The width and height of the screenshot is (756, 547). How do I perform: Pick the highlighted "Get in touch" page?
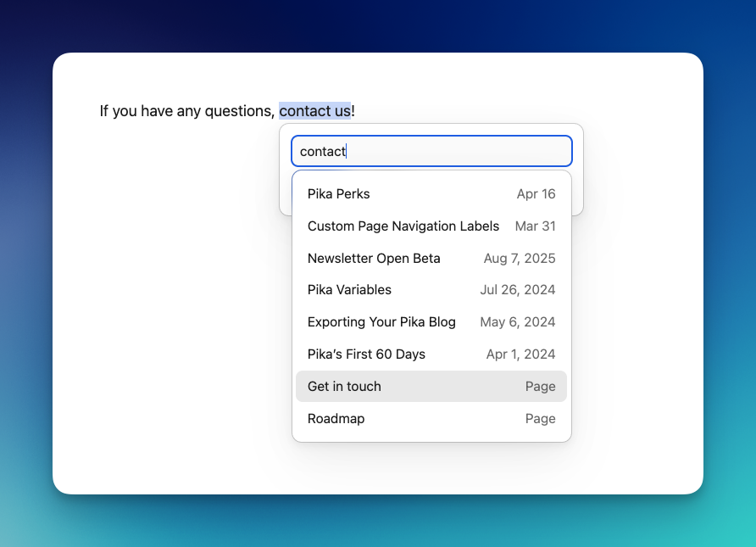(343, 386)
